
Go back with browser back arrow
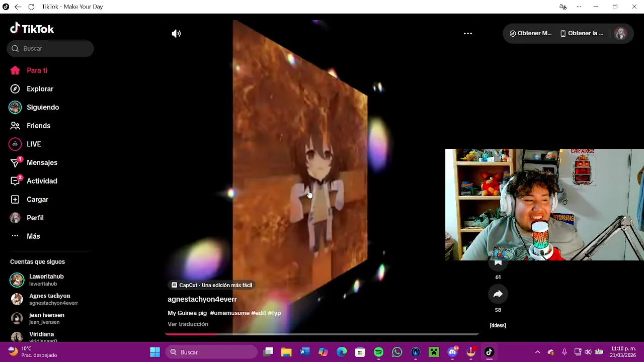pyautogui.click(x=18, y=7)
